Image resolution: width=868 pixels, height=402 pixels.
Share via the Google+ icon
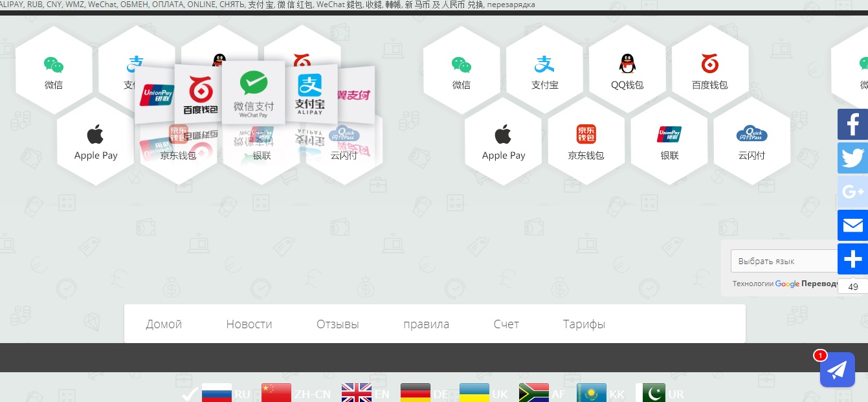point(852,192)
